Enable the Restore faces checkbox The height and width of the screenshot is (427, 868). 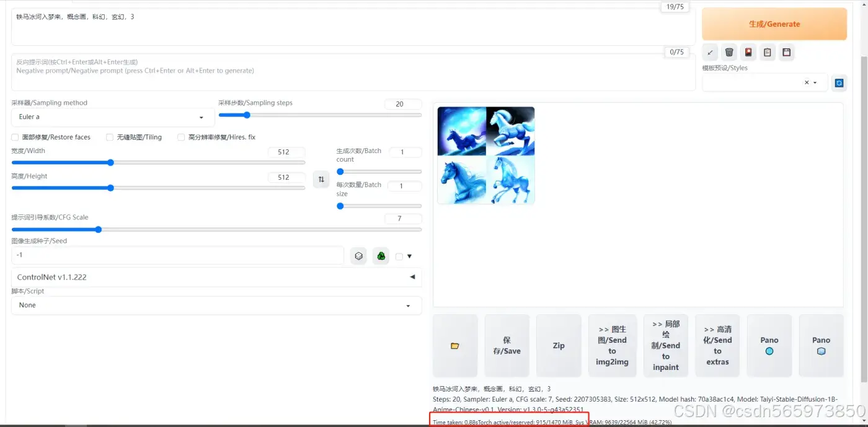point(15,137)
